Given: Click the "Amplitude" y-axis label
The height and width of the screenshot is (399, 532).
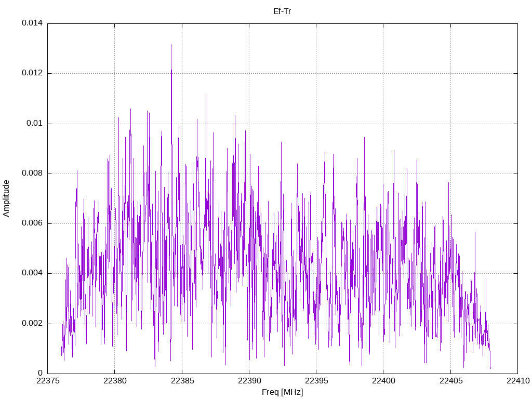Looking at the screenshot, I should coord(6,198).
